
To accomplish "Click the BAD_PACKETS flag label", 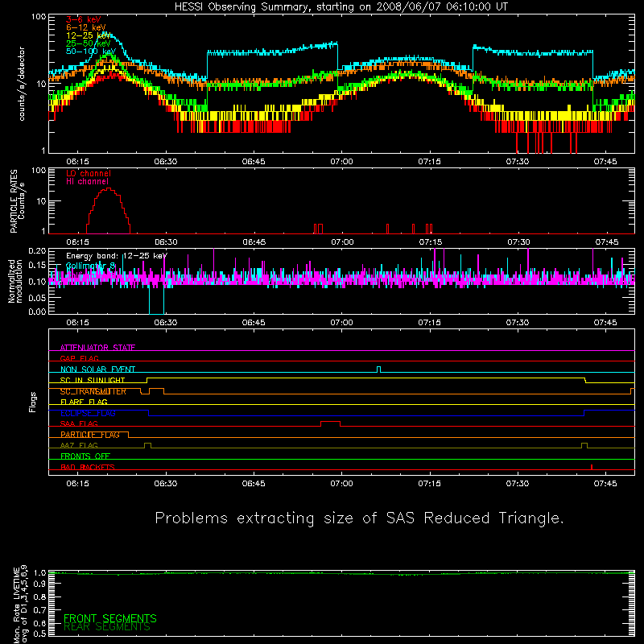I will tap(88, 467).
